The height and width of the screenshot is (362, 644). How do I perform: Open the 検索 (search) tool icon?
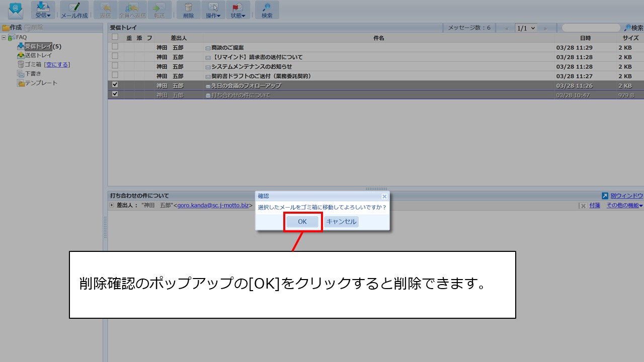(267, 10)
